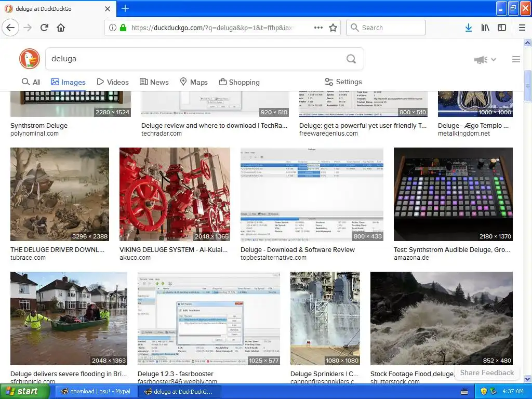The image size is (532, 399).
Task: Select the Images results tab
Action: pyautogui.click(x=68, y=82)
